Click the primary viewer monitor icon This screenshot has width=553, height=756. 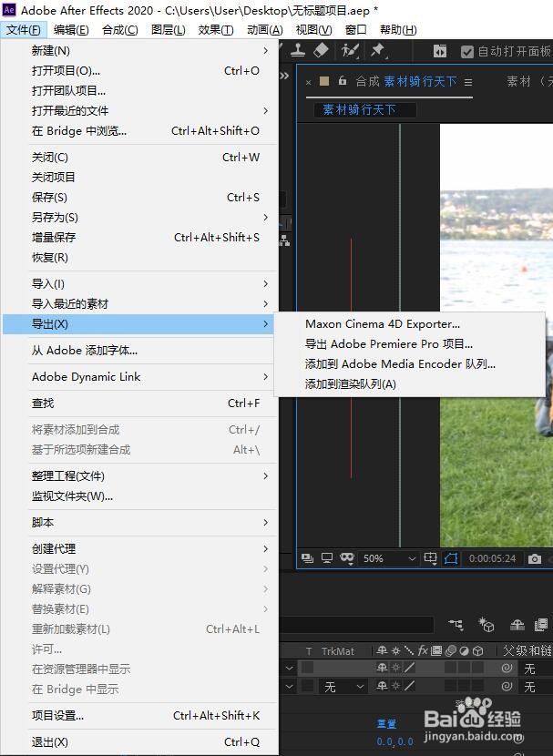pyautogui.click(x=327, y=558)
